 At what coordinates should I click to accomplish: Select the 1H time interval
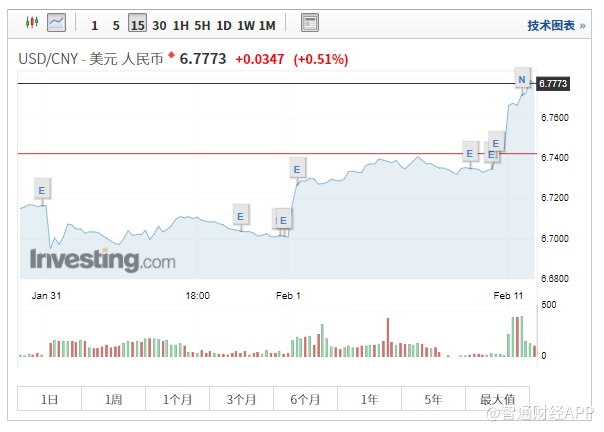click(181, 25)
